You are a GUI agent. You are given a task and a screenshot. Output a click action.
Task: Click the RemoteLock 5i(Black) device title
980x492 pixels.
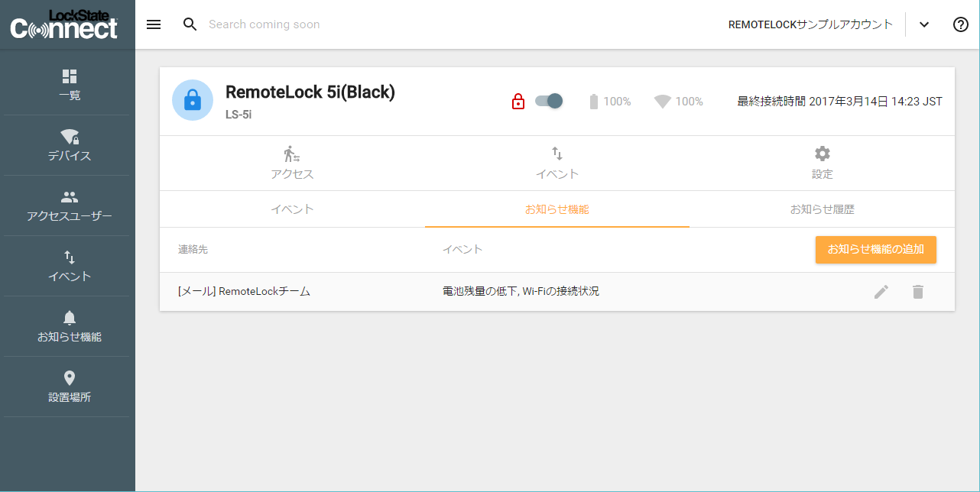click(x=310, y=92)
